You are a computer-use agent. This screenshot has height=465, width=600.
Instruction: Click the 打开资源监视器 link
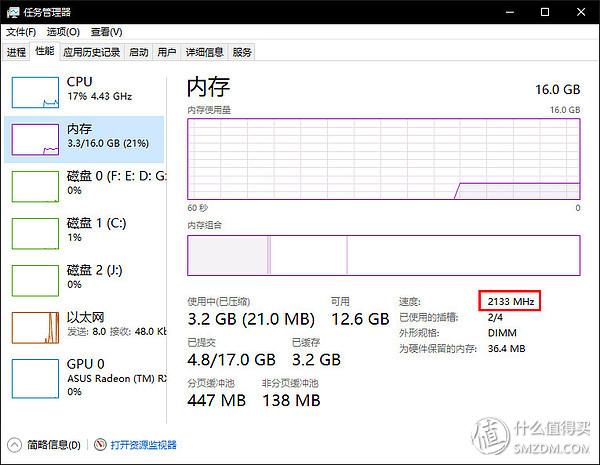pyautogui.click(x=143, y=444)
